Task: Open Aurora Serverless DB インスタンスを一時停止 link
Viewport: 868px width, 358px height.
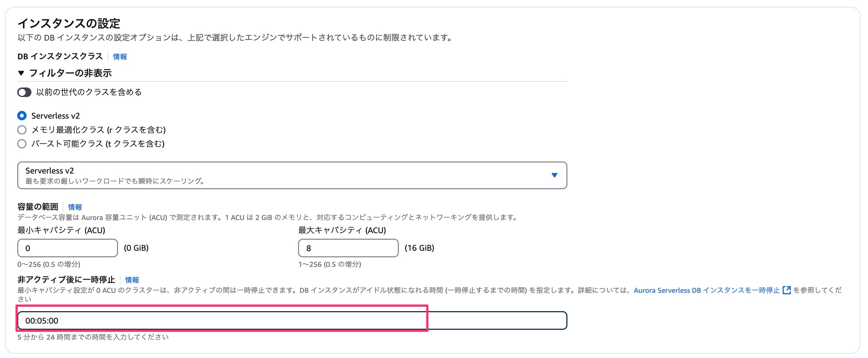Action: click(707, 290)
